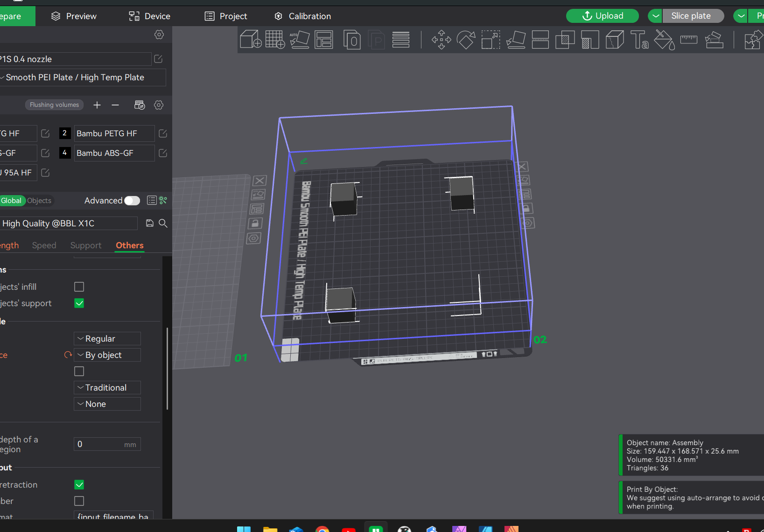The image size is (764, 532).
Task: Open the Text shape tool
Action: pos(639,40)
